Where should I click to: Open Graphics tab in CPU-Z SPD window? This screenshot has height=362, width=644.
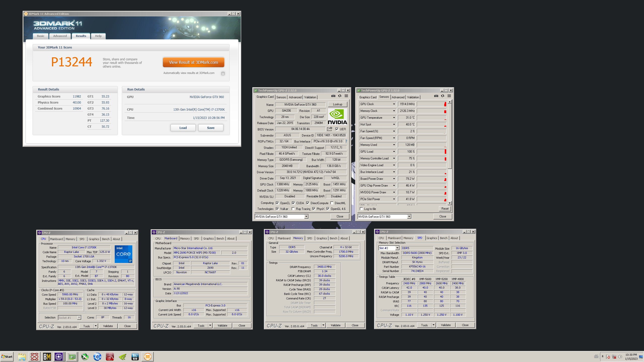coord(432,238)
